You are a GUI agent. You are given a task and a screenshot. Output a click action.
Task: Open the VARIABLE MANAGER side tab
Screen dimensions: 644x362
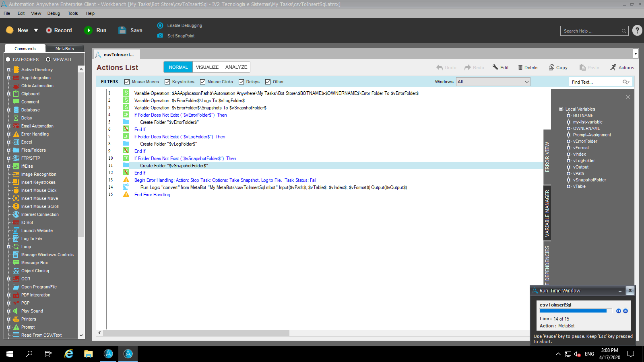click(x=547, y=213)
